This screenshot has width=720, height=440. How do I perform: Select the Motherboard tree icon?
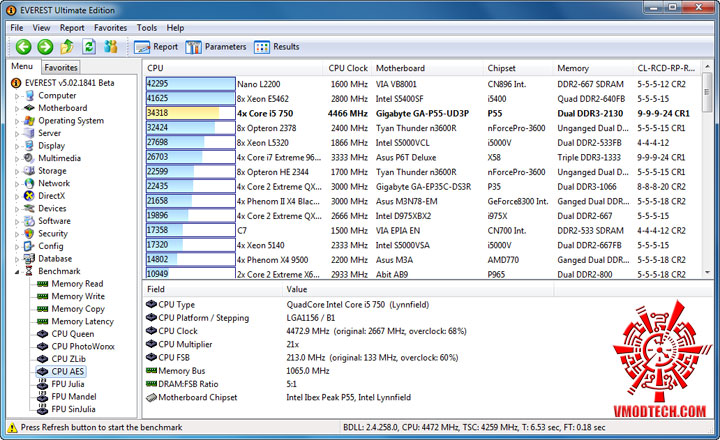click(29, 108)
